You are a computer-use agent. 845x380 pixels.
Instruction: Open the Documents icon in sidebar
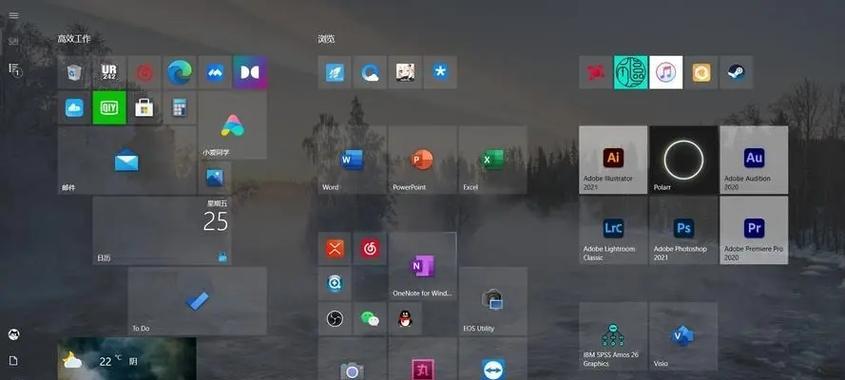(x=13, y=361)
